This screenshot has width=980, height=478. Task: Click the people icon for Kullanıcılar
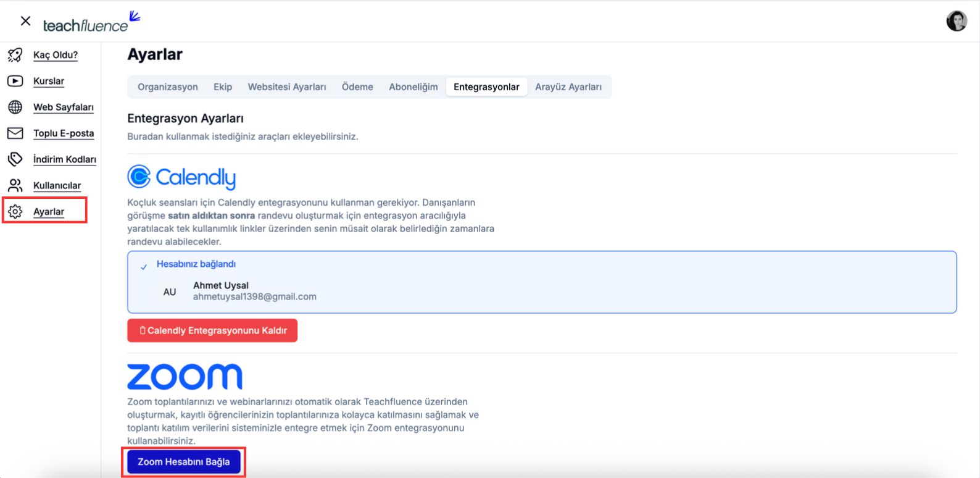tap(15, 185)
